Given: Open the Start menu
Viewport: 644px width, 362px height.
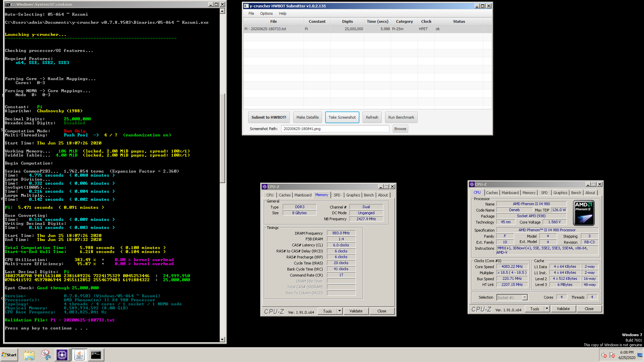Looking at the screenshot, I should pos(9,355).
